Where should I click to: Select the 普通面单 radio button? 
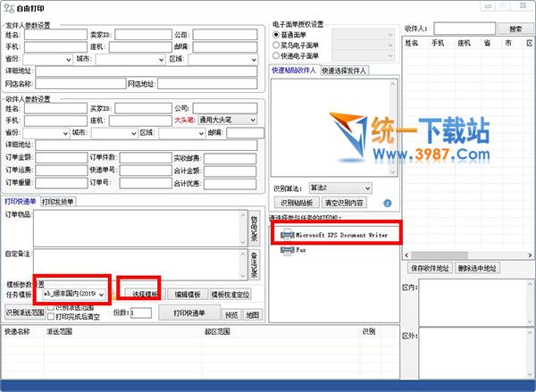click(276, 34)
